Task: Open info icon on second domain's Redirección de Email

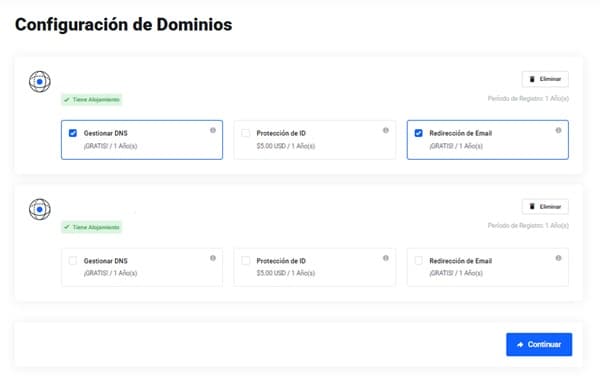Action: (558, 258)
